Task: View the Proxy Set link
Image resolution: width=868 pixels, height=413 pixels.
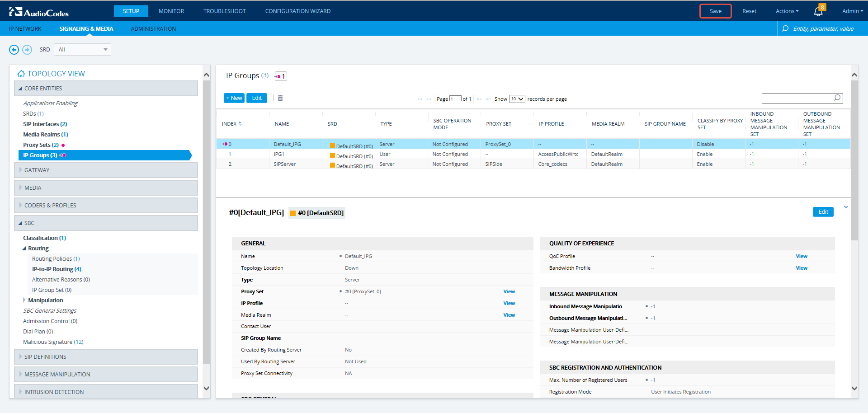Action: [x=509, y=291]
